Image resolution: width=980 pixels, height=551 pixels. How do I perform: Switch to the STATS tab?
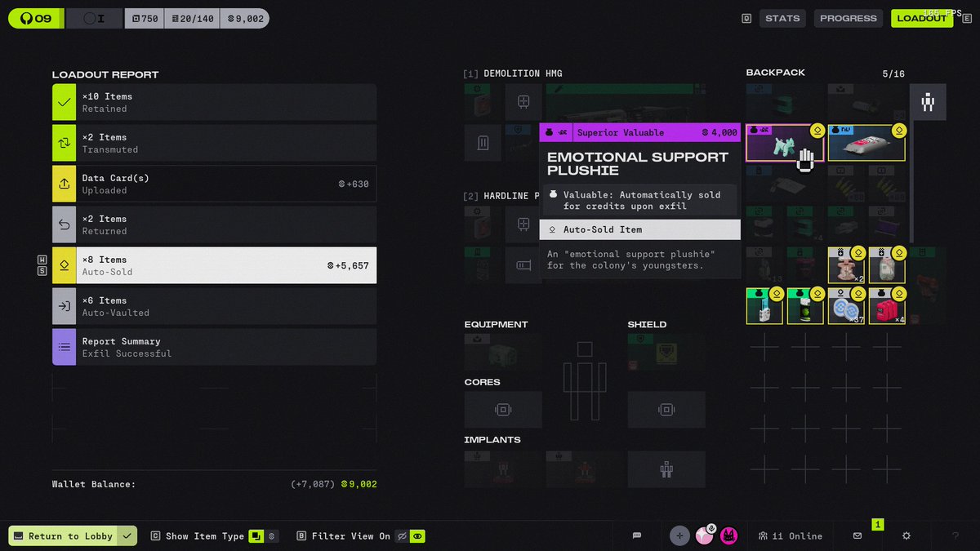[782, 18]
